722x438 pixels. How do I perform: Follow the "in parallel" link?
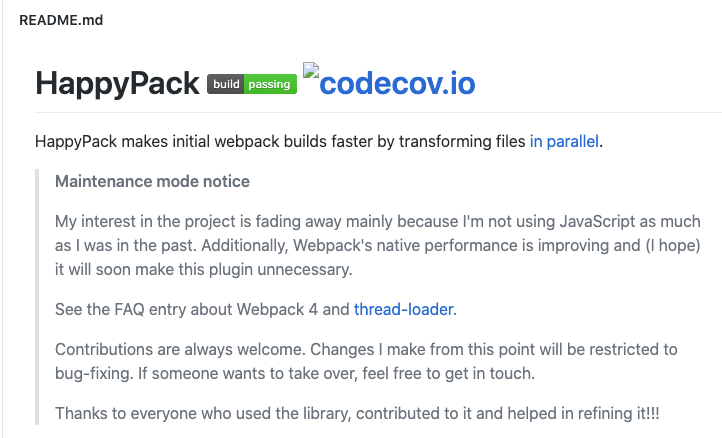[564, 141]
